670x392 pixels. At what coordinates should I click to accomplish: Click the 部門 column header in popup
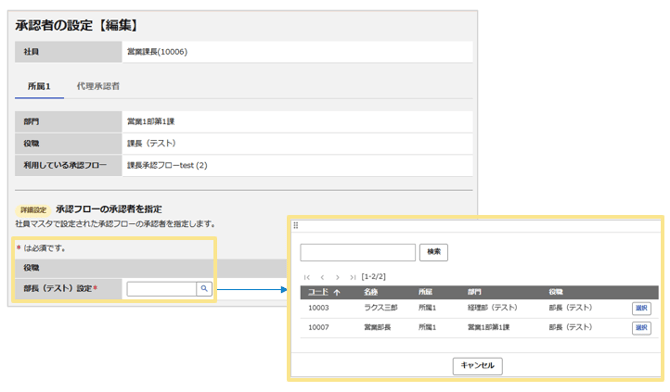tap(474, 292)
